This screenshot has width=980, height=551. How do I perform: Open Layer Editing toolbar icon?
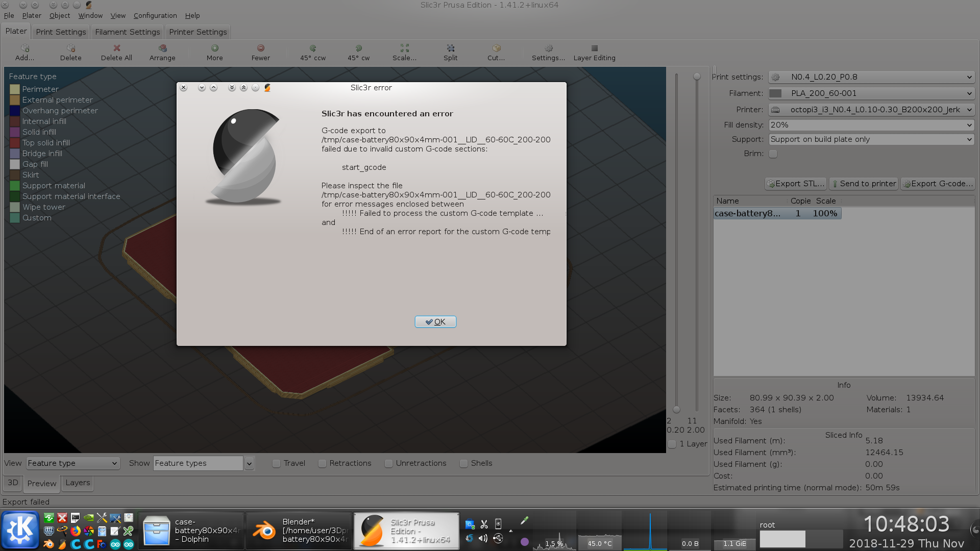click(x=594, y=48)
